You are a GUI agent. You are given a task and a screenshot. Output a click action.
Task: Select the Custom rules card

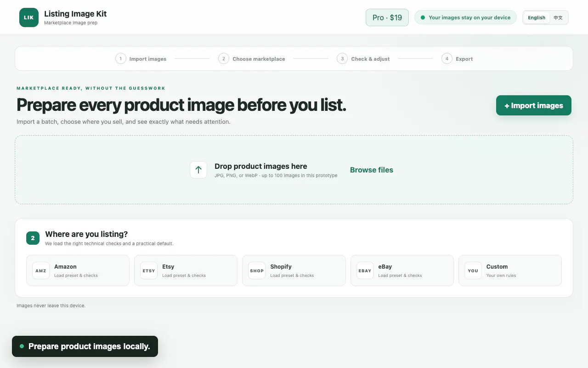tap(510, 270)
